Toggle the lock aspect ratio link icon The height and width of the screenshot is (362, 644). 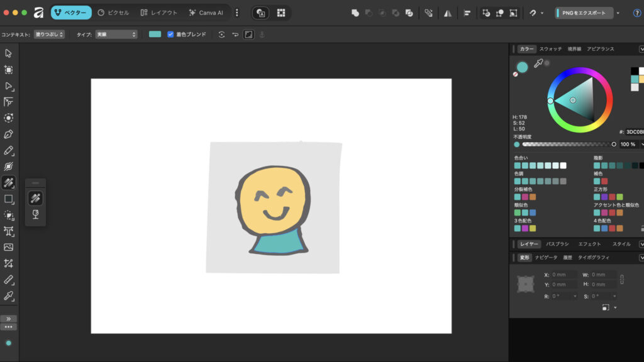tap(622, 279)
